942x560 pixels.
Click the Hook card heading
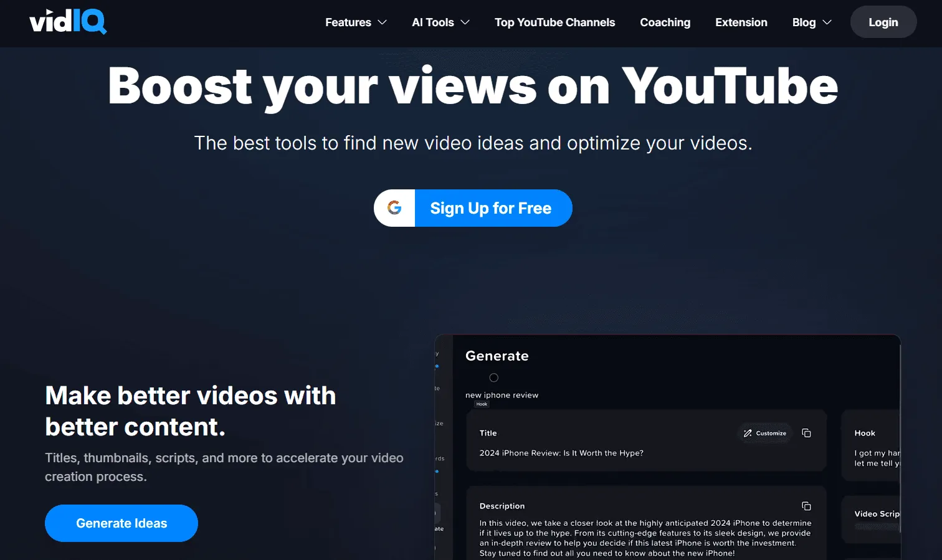[x=865, y=433]
